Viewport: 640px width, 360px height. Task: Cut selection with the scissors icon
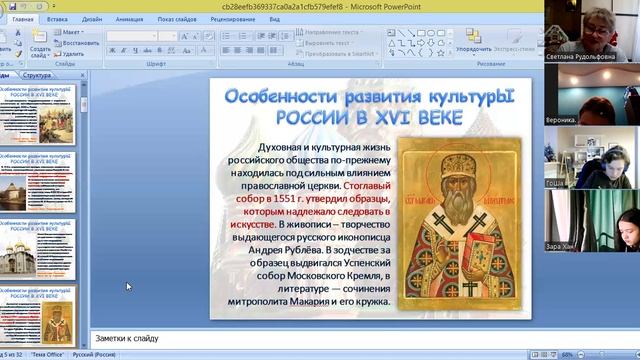click(x=18, y=33)
